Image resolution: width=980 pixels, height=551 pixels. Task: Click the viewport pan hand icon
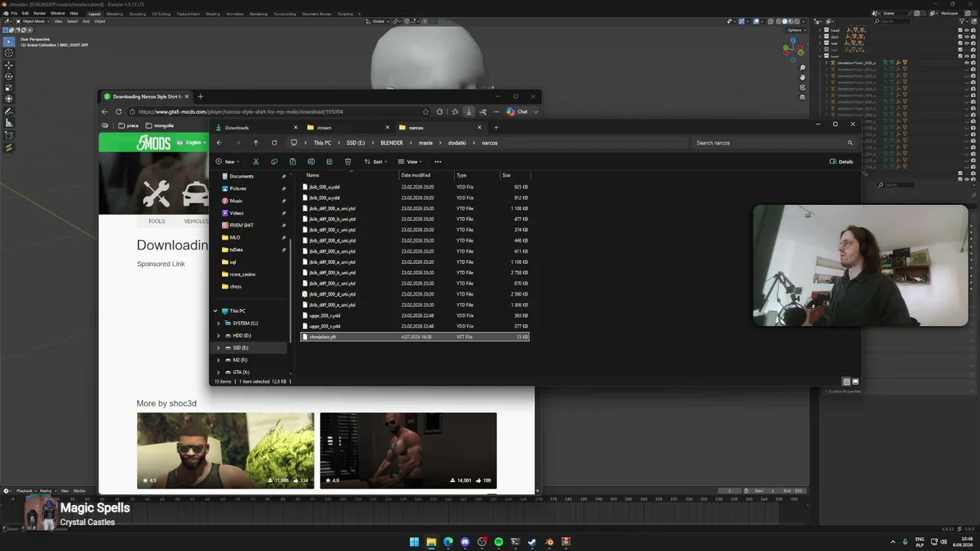[802, 77]
